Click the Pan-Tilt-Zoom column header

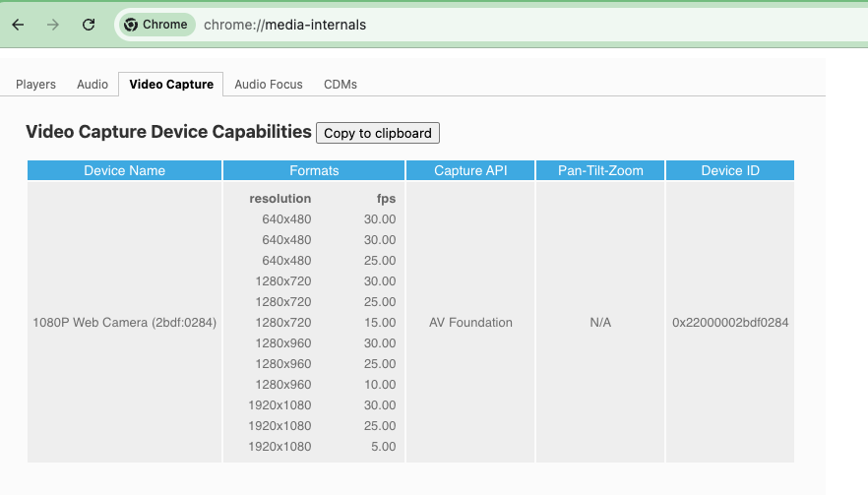click(x=600, y=170)
